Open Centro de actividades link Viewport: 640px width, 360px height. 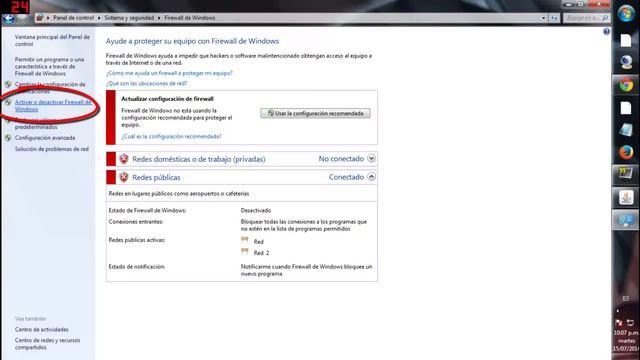click(41, 329)
